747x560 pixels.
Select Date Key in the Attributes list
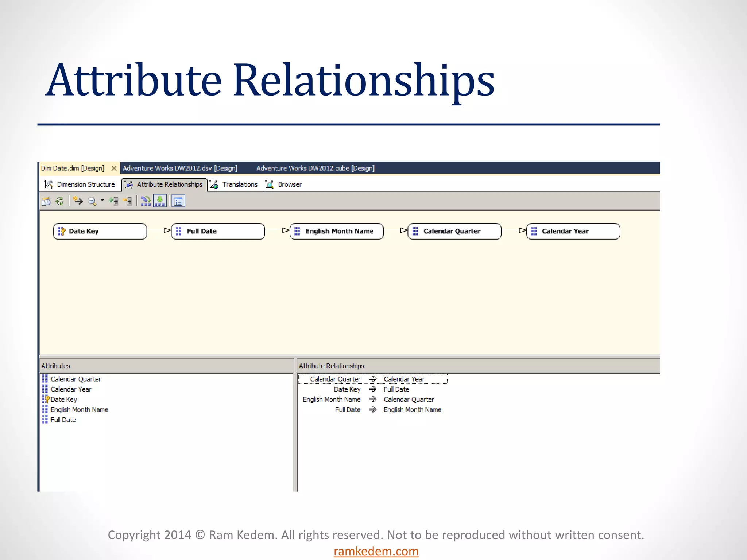tap(64, 400)
